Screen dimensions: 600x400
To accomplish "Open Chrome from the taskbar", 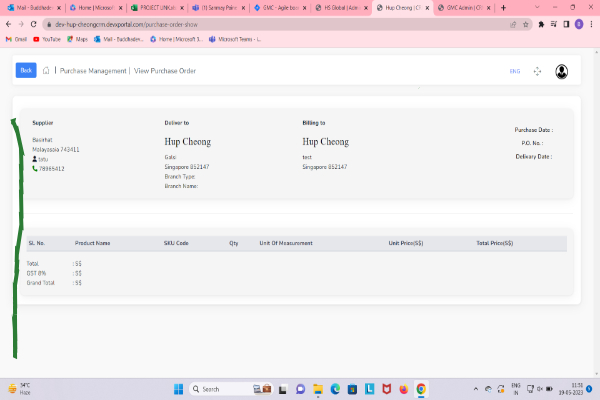I will pyautogui.click(x=421, y=388).
